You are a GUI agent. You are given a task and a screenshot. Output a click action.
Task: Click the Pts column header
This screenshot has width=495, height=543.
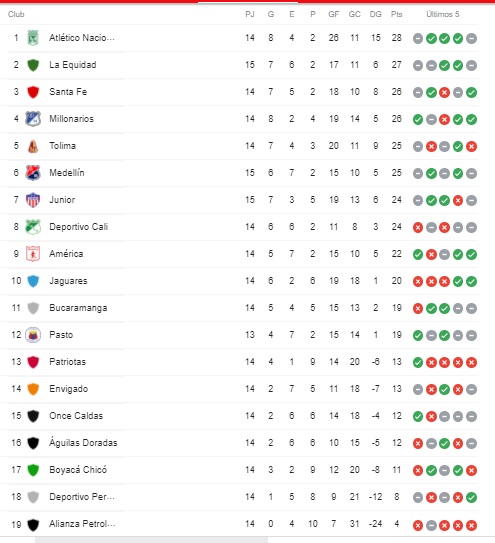pos(397,14)
